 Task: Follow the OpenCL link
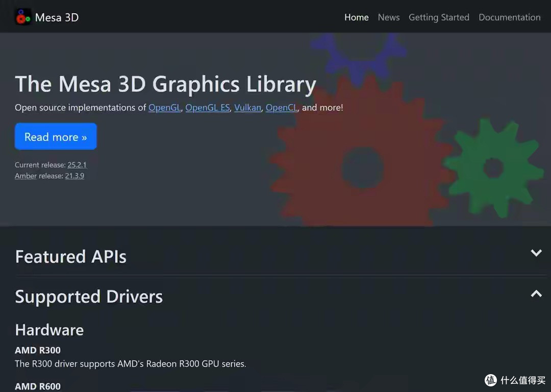pos(282,108)
